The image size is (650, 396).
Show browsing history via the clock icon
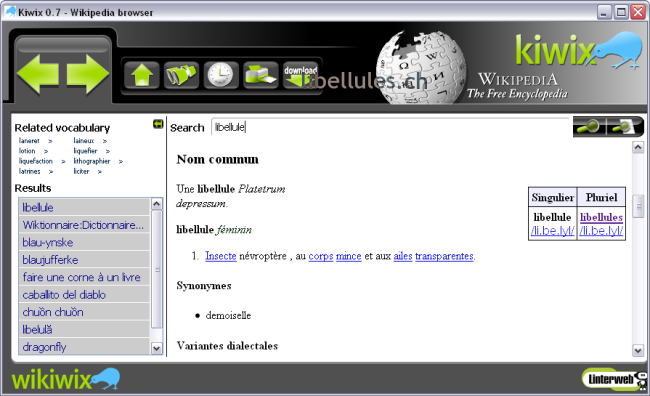[x=221, y=75]
